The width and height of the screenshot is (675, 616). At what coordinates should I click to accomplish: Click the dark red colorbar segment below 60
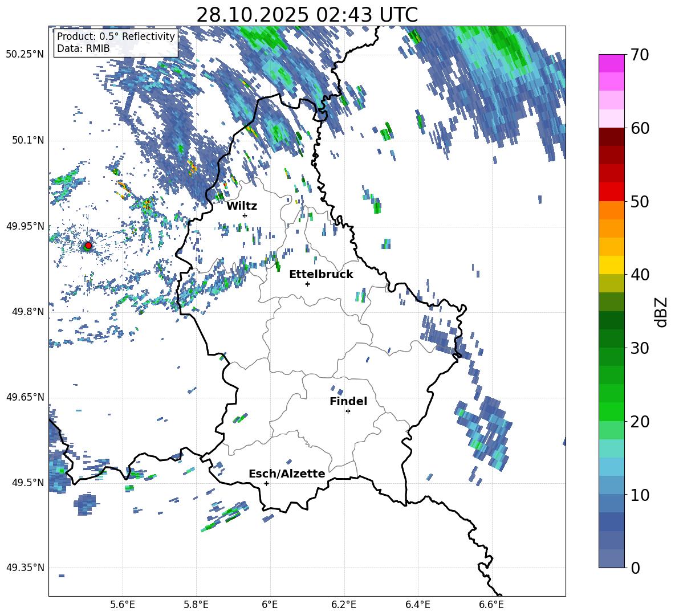611,137
